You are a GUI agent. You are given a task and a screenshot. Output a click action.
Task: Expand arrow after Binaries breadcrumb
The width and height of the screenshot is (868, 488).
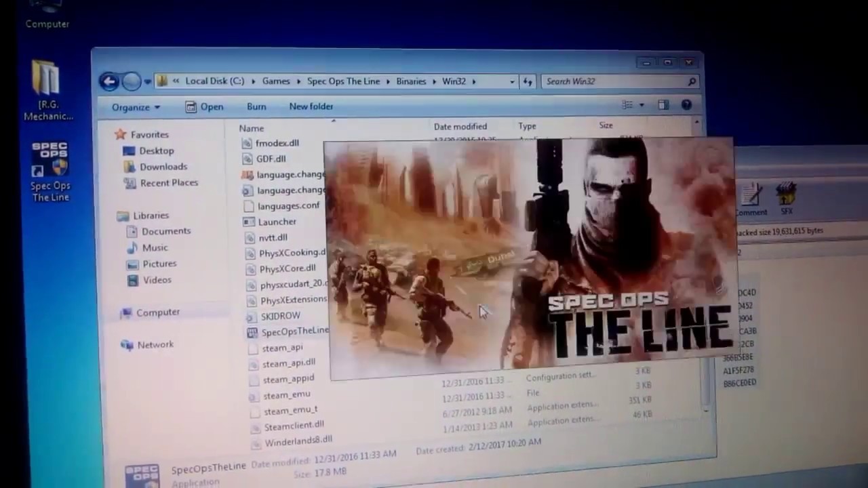433,81
